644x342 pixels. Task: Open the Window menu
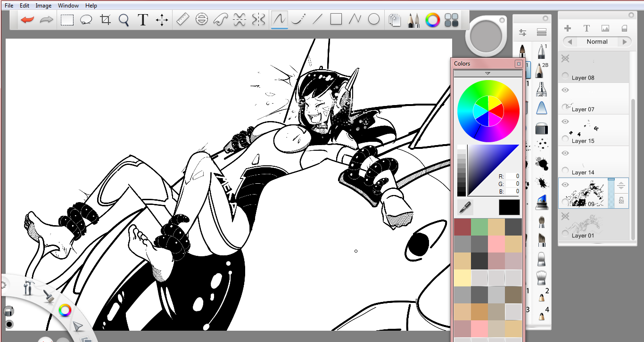point(68,6)
